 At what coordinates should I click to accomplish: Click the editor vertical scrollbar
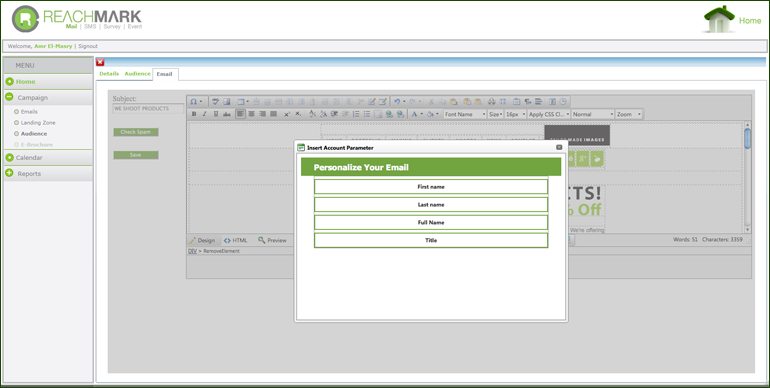point(747,177)
